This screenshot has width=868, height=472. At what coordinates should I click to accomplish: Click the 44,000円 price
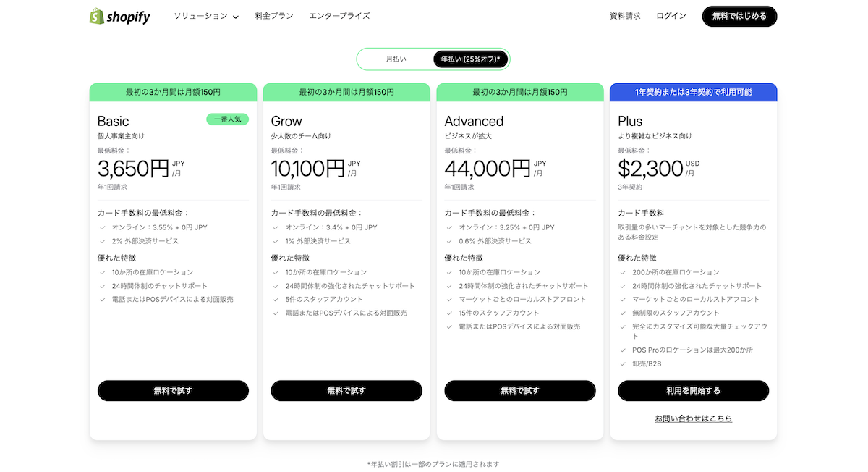click(488, 169)
